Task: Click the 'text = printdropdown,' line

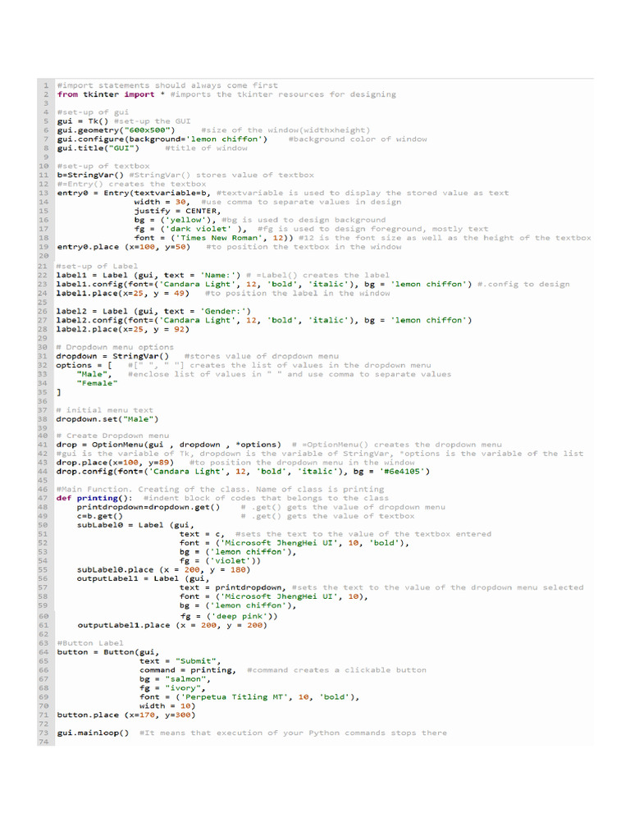Action: [233, 587]
